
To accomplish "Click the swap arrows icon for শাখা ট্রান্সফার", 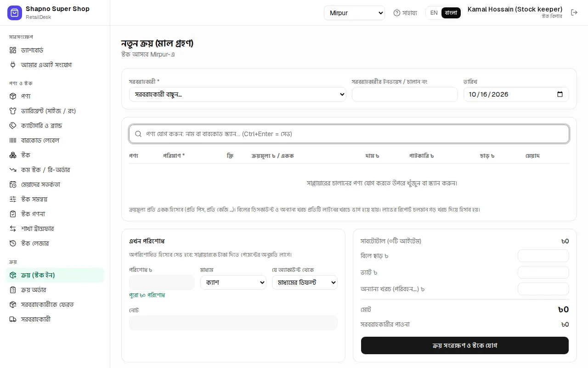I will pyautogui.click(x=13, y=229).
